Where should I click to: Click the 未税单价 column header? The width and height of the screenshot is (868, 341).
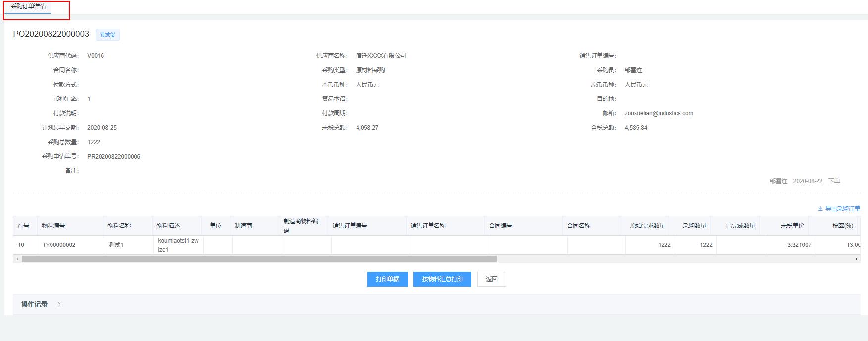(792, 226)
